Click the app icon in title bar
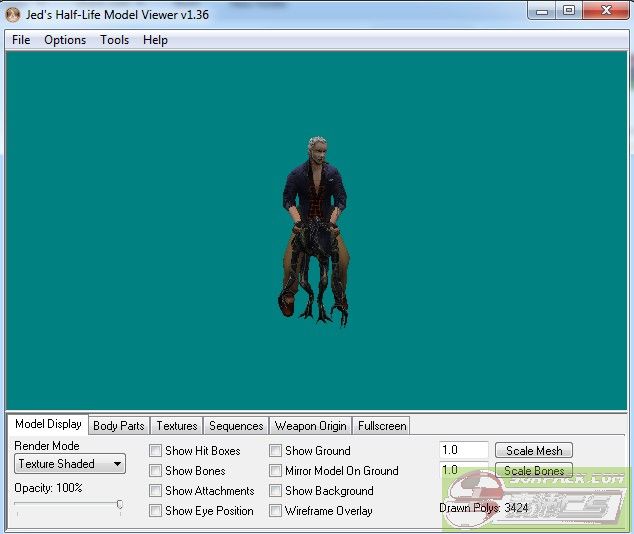This screenshot has width=634, height=534. (13, 15)
